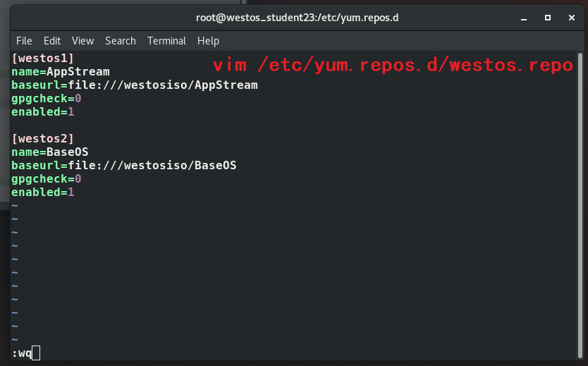Click the name=BaseOS line
The image size is (588, 366).
click(50, 152)
